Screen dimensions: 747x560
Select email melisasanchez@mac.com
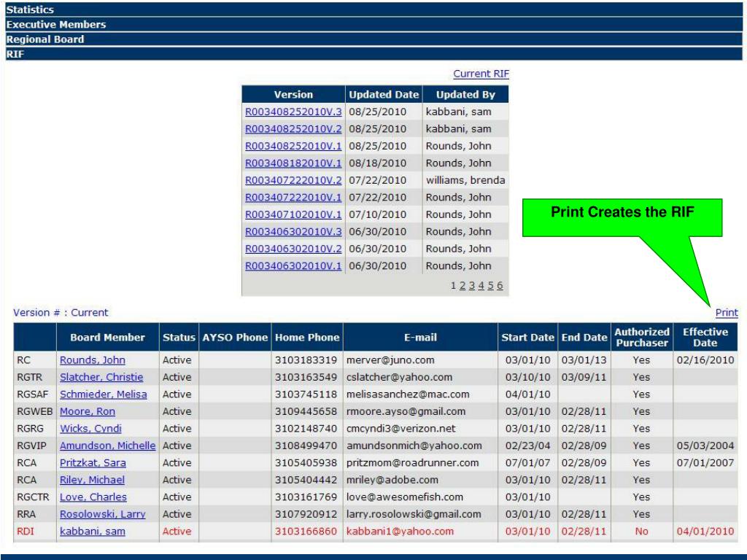(x=408, y=394)
